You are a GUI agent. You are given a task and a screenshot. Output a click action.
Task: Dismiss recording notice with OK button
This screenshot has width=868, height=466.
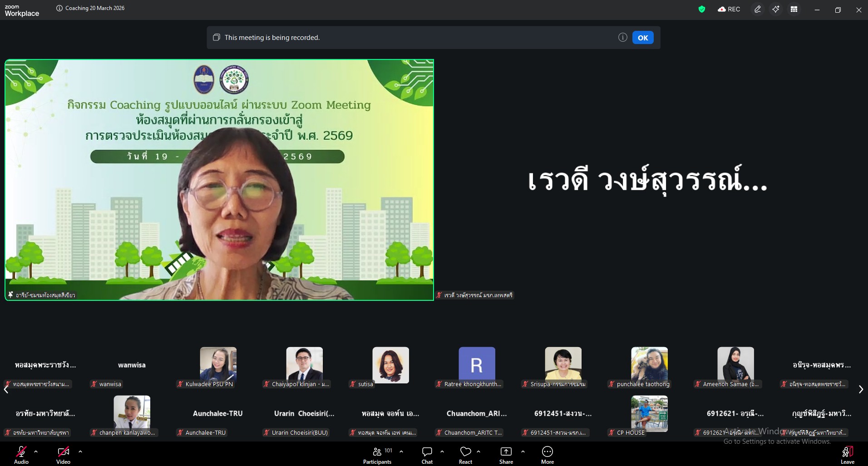pyautogui.click(x=643, y=38)
